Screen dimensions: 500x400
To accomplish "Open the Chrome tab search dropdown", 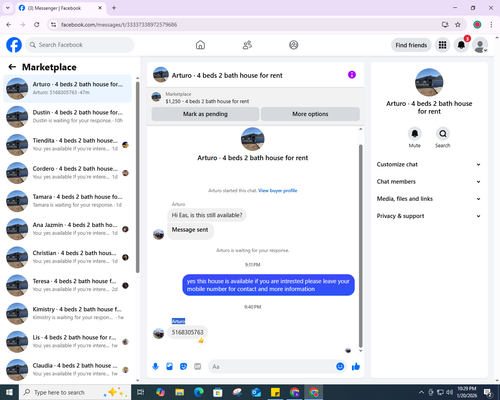I will (8, 8).
